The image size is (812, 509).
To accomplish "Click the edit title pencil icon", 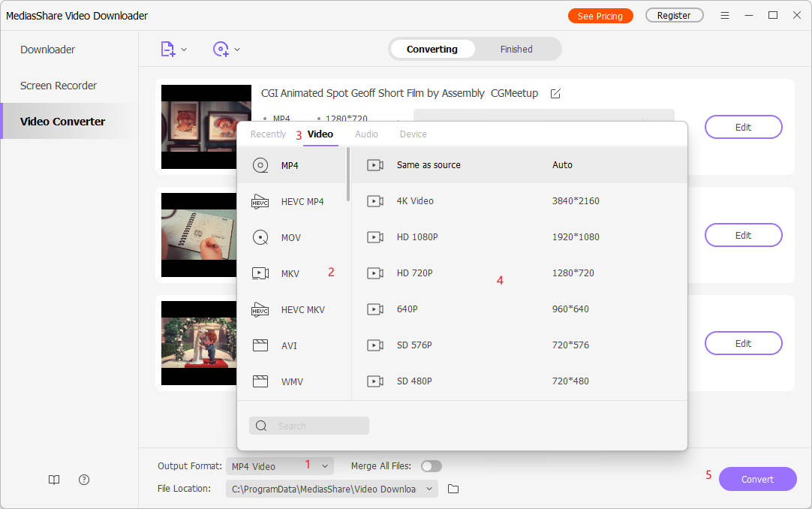I will tap(555, 94).
